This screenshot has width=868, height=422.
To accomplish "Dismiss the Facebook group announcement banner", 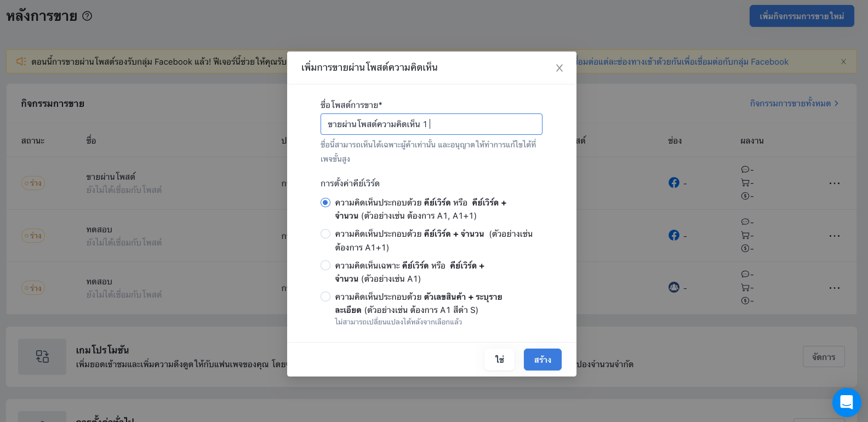I will (x=844, y=61).
